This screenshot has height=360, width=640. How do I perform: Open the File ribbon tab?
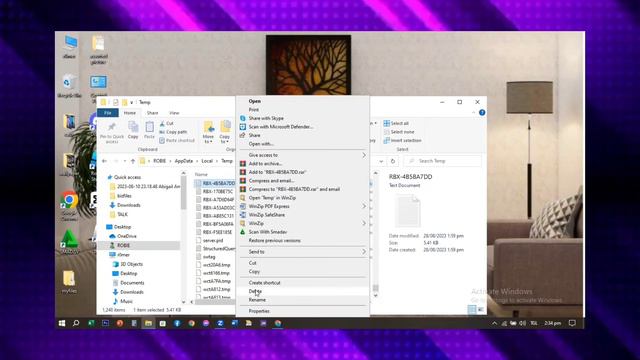pyautogui.click(x=108, y=113)
